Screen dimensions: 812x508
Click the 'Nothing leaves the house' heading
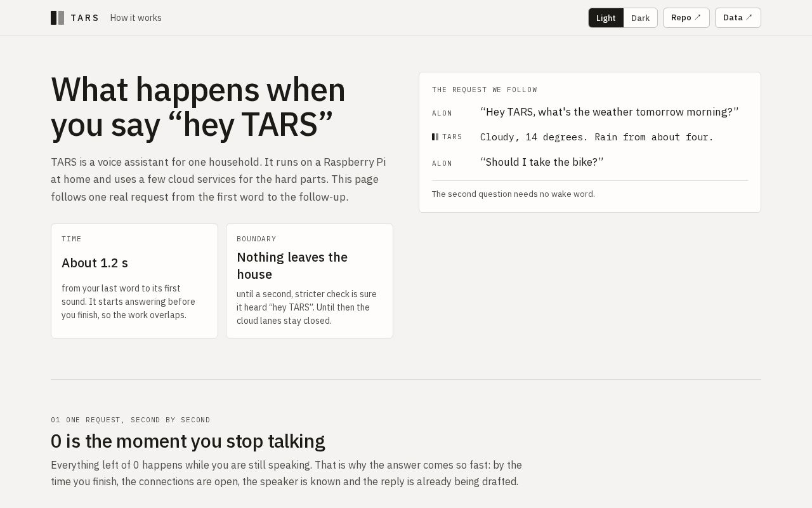[x=292, y=265]
